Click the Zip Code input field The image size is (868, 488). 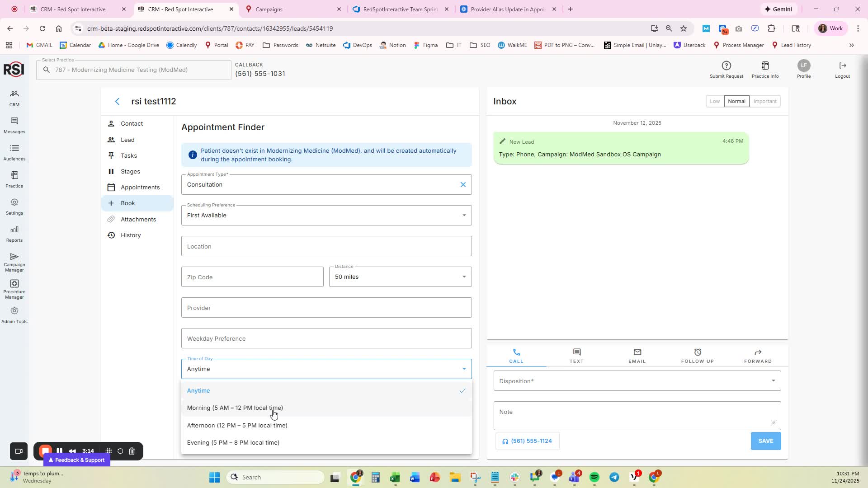(252, 277)
